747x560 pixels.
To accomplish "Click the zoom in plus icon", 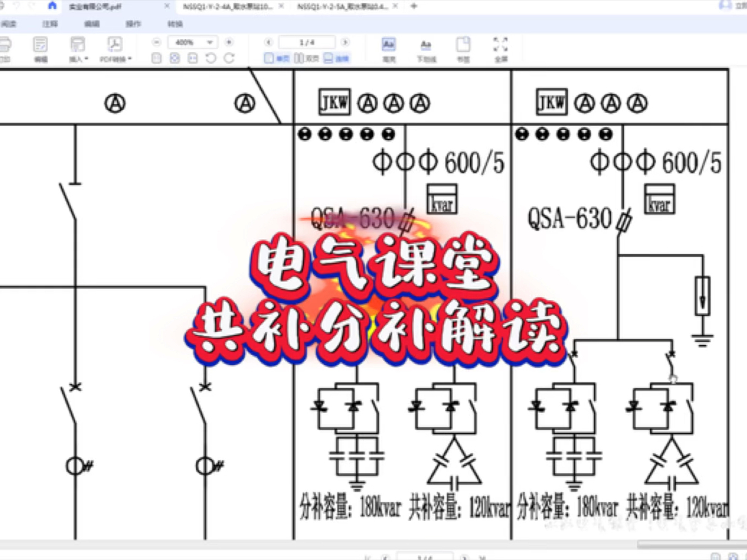I will point(229,42).
